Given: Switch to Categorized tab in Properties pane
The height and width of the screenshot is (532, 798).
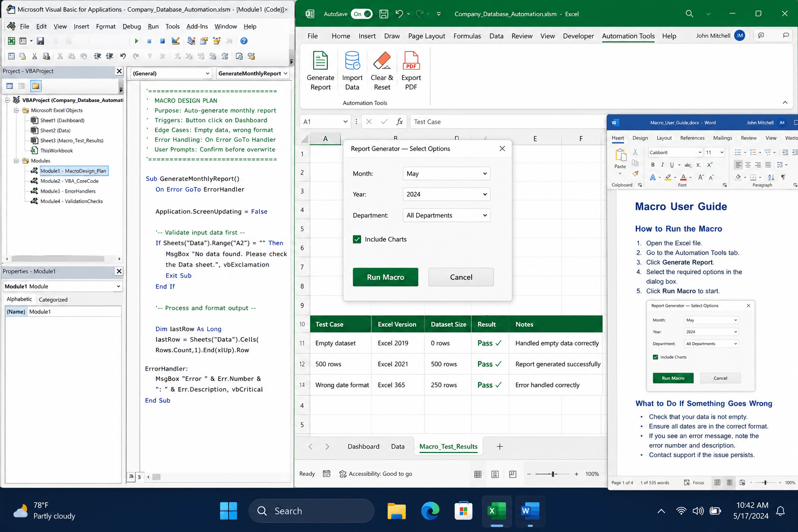Looking at the screenshot, I should coord(53,300).
